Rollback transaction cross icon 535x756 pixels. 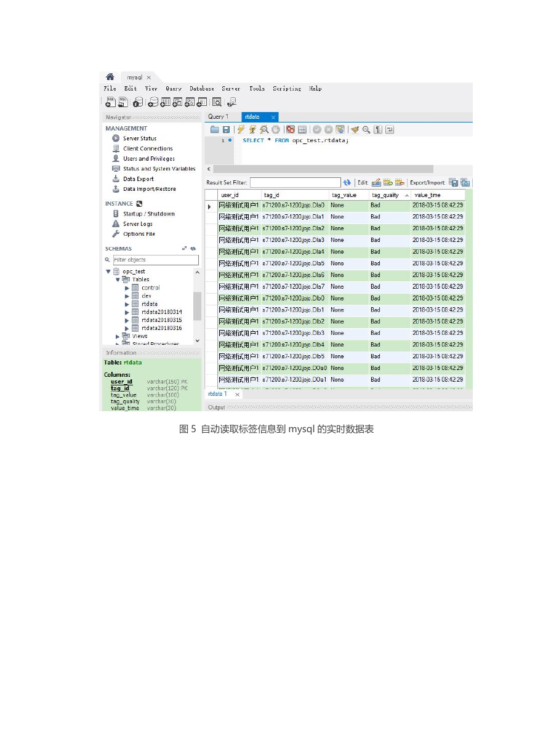click(328, 129)
